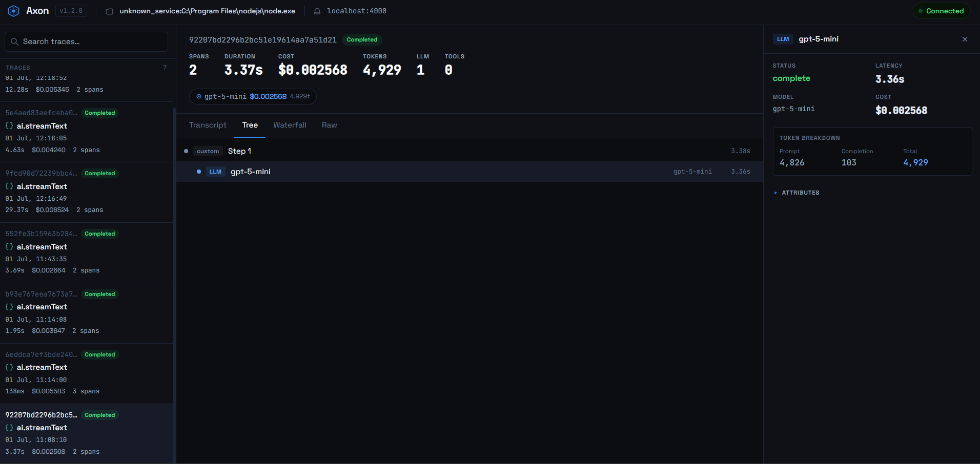
Task: Click the custom badge beside Step 1
Action: click(208, 151)
